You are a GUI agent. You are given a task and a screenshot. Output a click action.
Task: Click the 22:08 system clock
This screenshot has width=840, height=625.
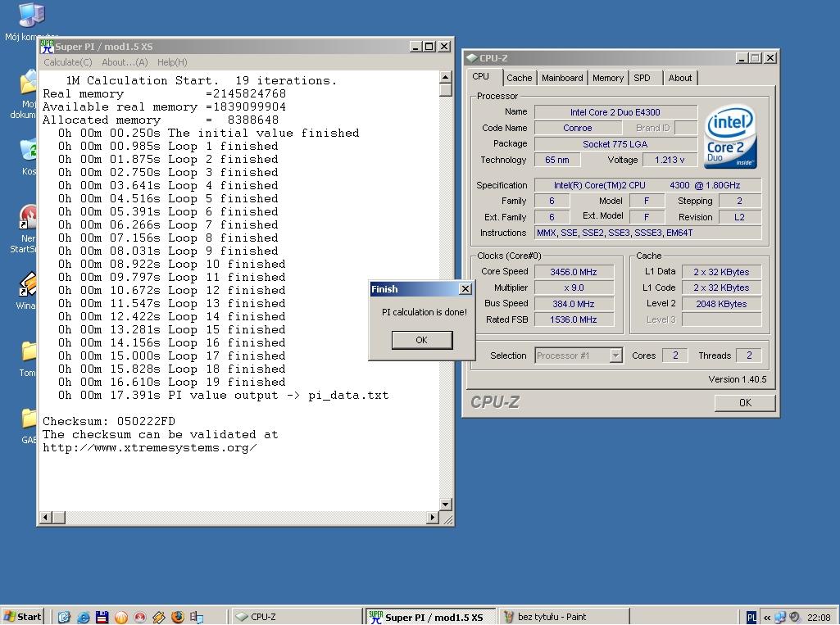pyautogui.click(x=819, y=617)
